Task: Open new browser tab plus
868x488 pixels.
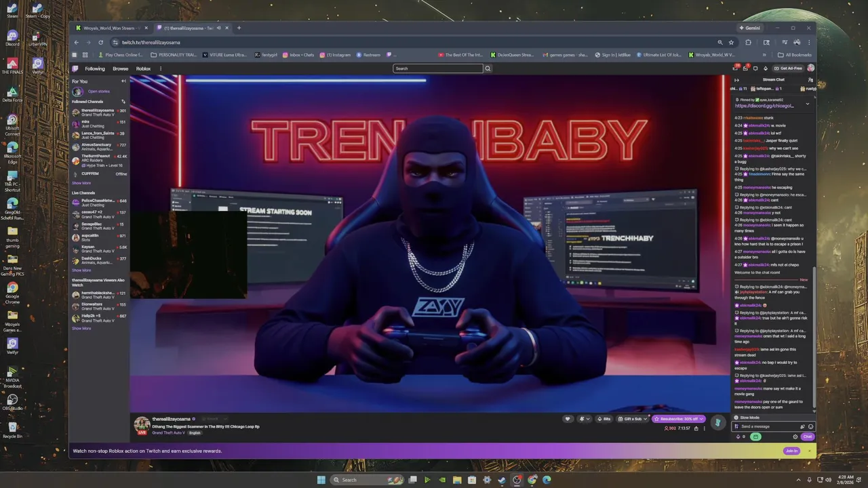Action: (239, 28)
